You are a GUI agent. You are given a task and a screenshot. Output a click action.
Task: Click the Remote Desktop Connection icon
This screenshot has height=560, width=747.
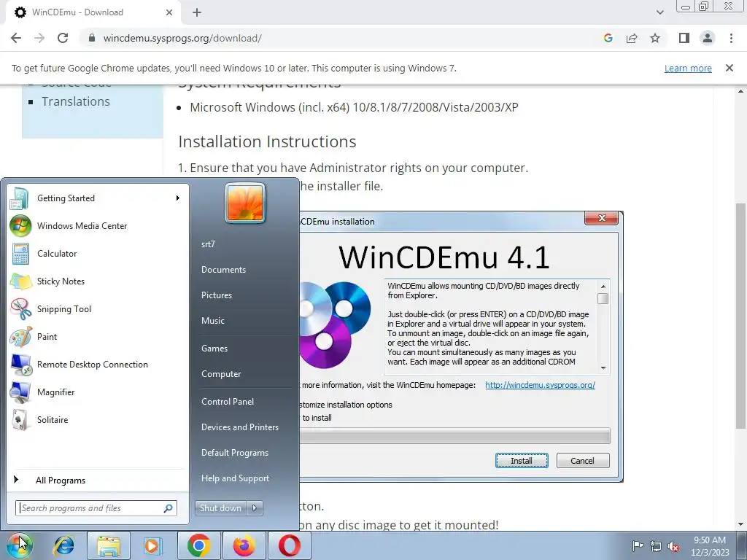[20, 365]
